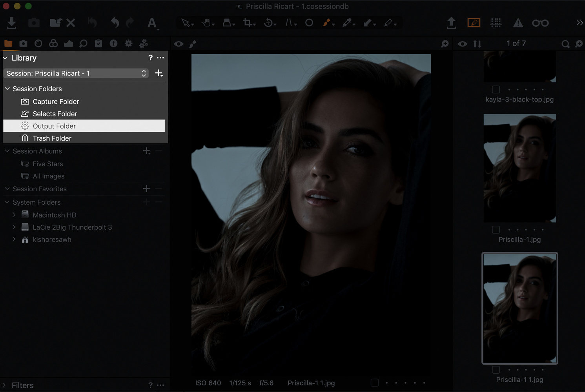585x392 pixels.
Task: Click the Export upload arrow icon
Action: coord(451,23)
